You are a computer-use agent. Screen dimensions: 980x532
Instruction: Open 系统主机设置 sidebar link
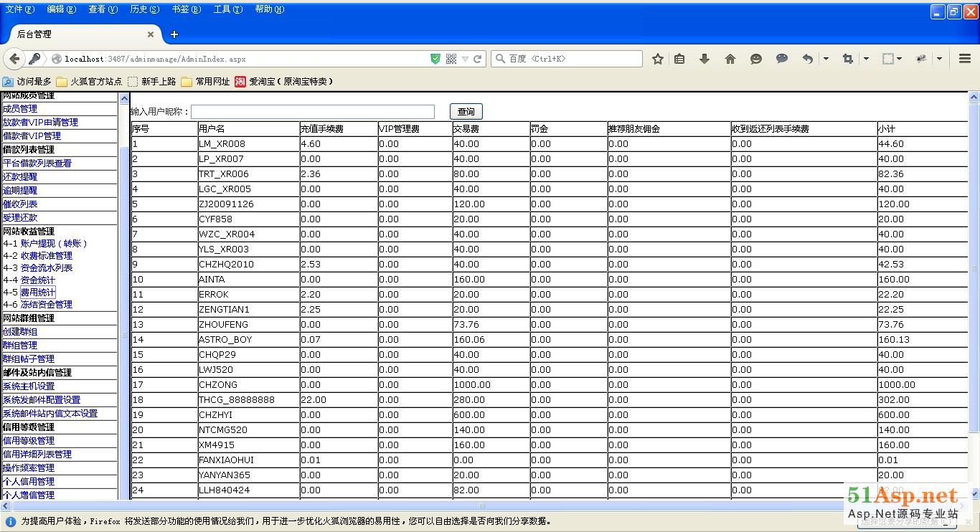point(29,386)
